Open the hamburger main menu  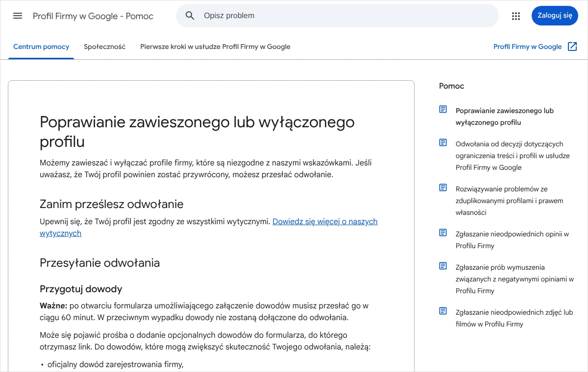point(18,16)
